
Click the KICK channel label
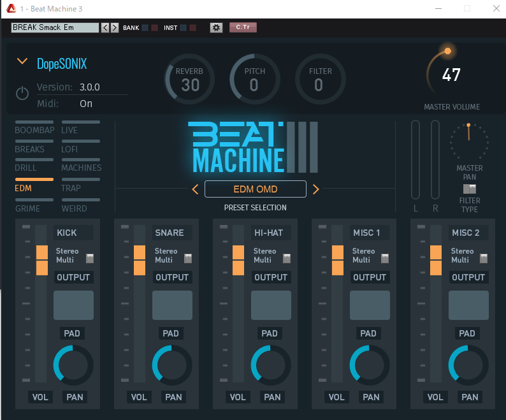tap(73, 233)
